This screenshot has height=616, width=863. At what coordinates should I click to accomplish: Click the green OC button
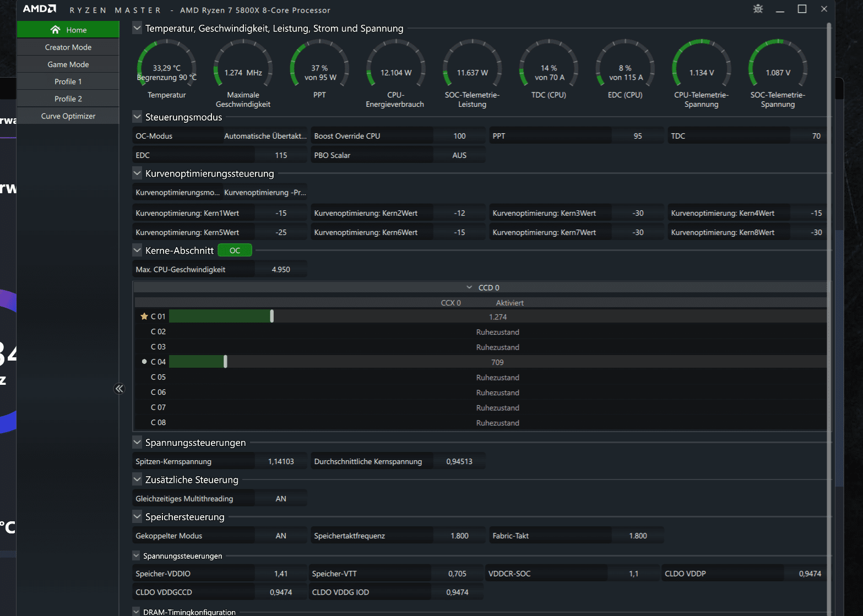235,250
